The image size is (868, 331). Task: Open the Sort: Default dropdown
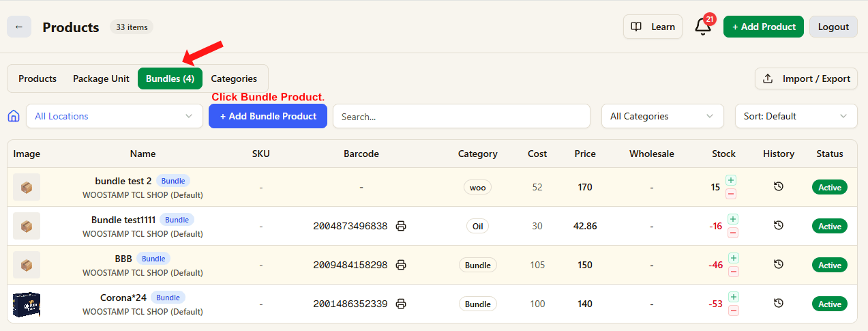click(796, 116)
